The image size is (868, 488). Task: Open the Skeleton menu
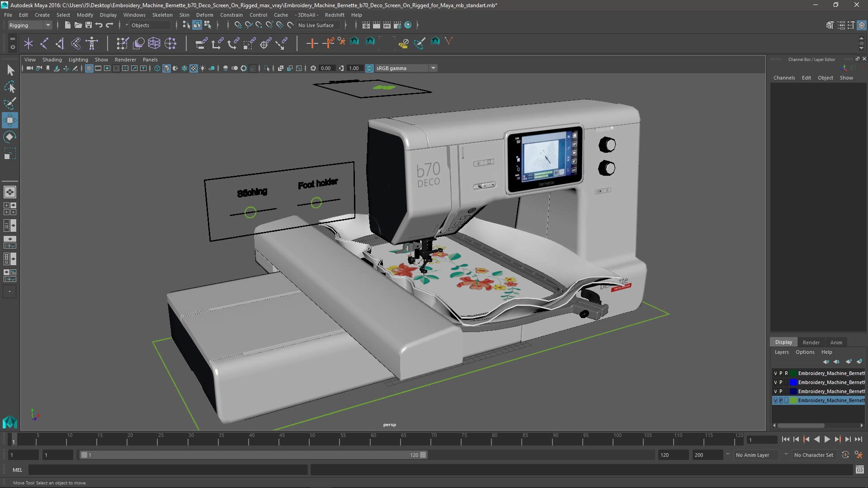(162, 15)
